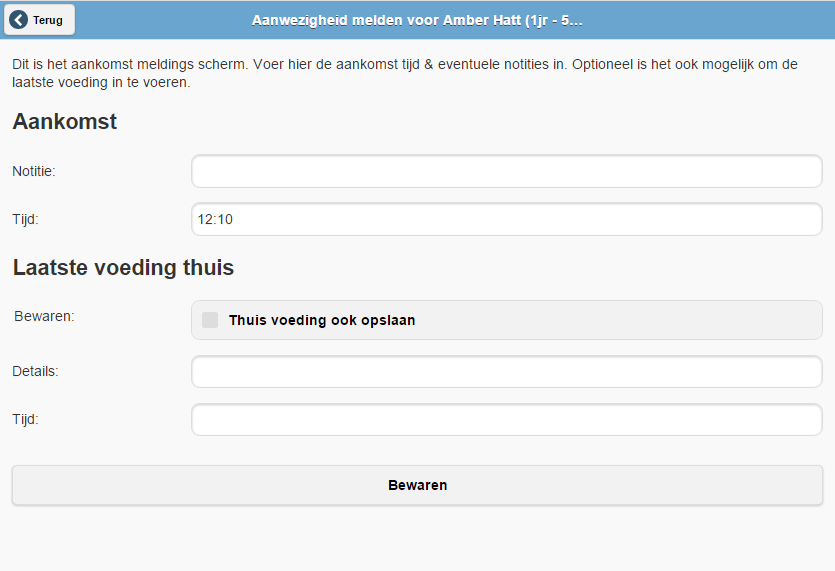Screen dimensions: 835x571
Task: Focus the Details input field
Action: 506,371
